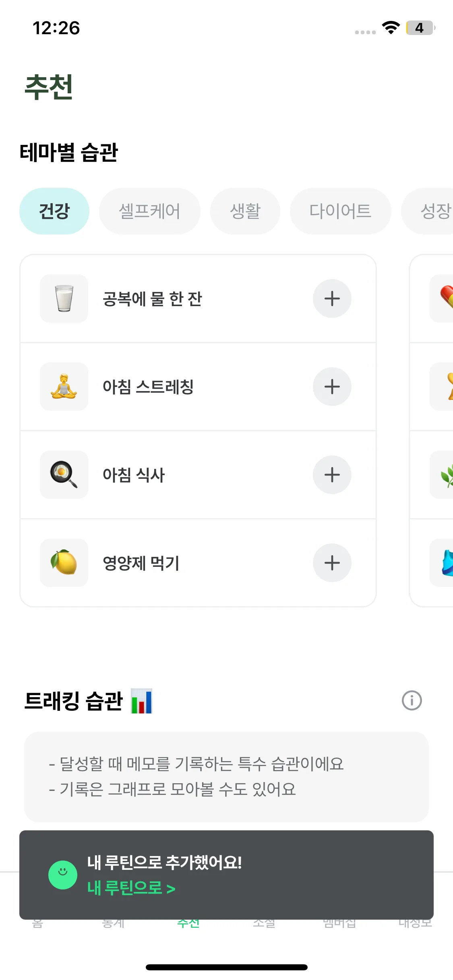Tap the lemon supplement icon

pyautogui.click(x=64, y=563)
